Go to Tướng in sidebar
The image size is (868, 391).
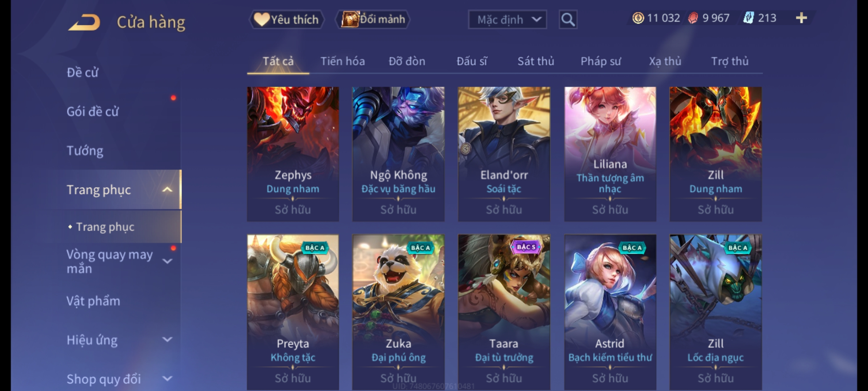[85, 151]
